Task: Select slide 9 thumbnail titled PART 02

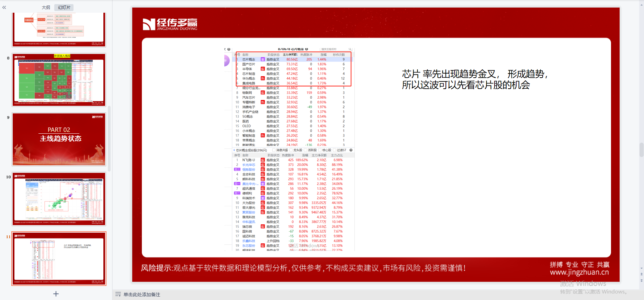Action: pos(59,139)
